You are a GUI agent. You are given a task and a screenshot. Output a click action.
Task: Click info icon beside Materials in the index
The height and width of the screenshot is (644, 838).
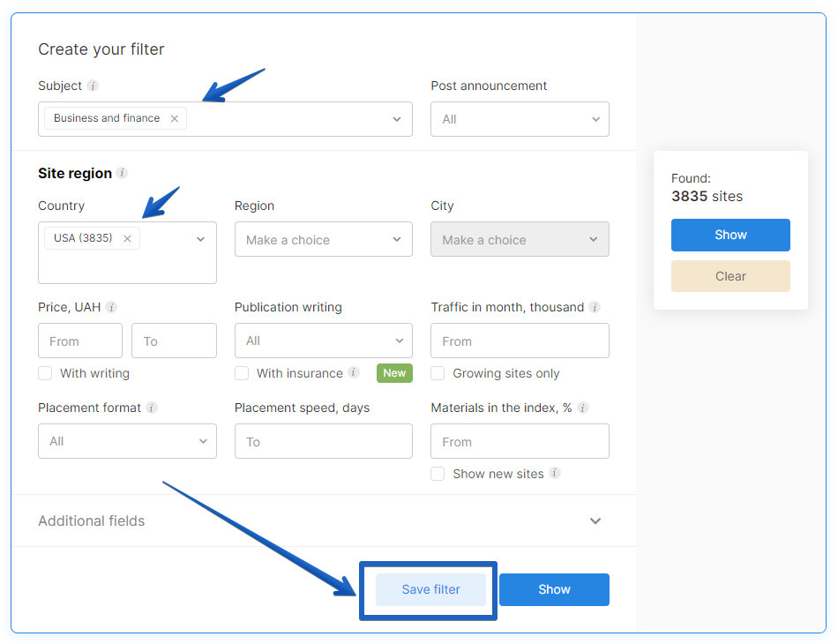[583, 408]
